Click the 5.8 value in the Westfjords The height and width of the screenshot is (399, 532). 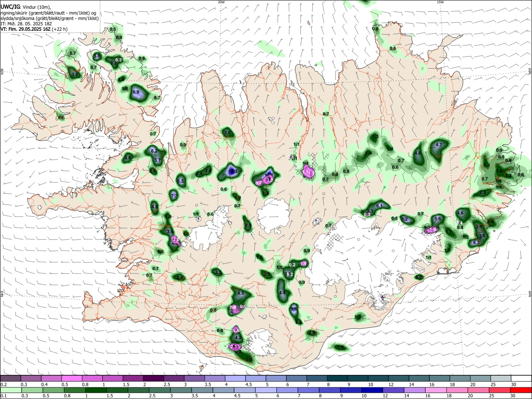pos(97,56)
